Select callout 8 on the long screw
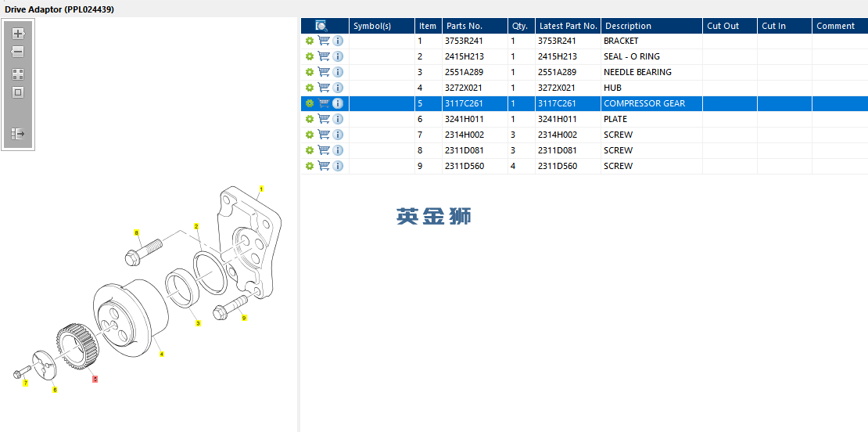The height and width of the screenshot is (432, 868). (x=136, y=232)
